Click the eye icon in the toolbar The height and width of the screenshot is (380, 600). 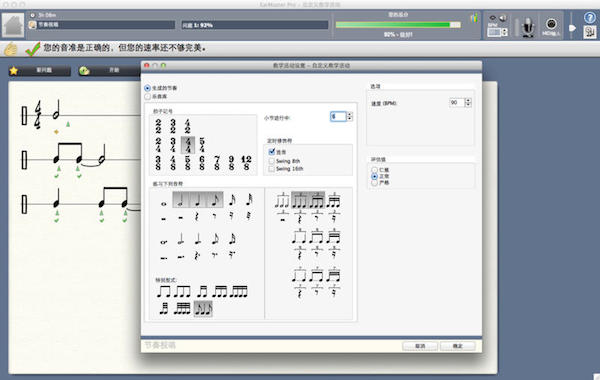tap(493, 18)
